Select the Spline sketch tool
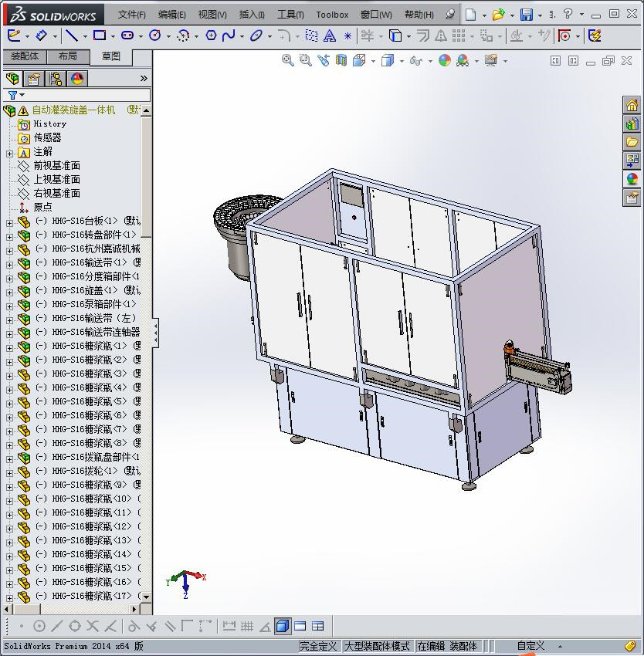644x656 pixels. tap(229, 36)
